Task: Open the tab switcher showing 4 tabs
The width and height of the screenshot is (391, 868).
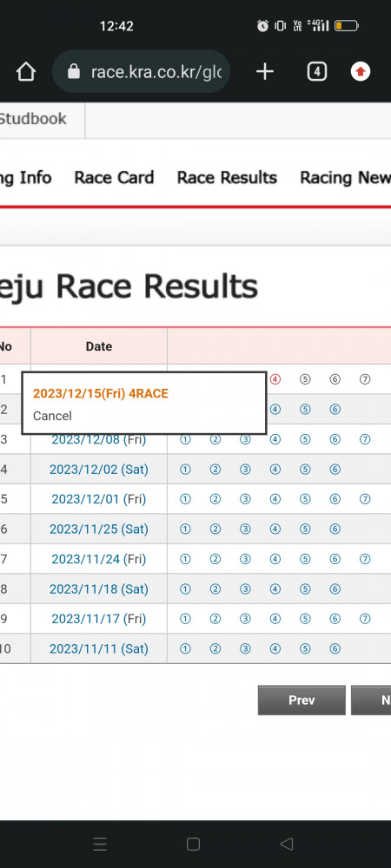Action: point(316,72)
